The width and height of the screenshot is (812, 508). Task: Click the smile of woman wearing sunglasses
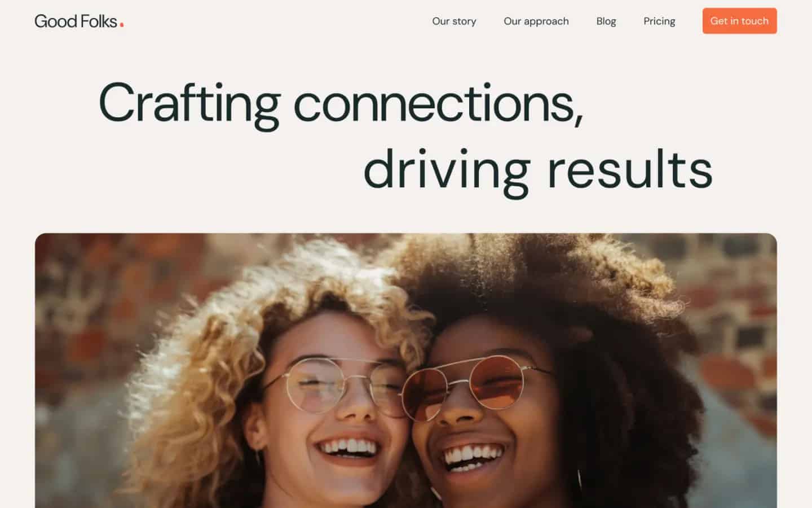pyautogui.click(x=473, y=456)
